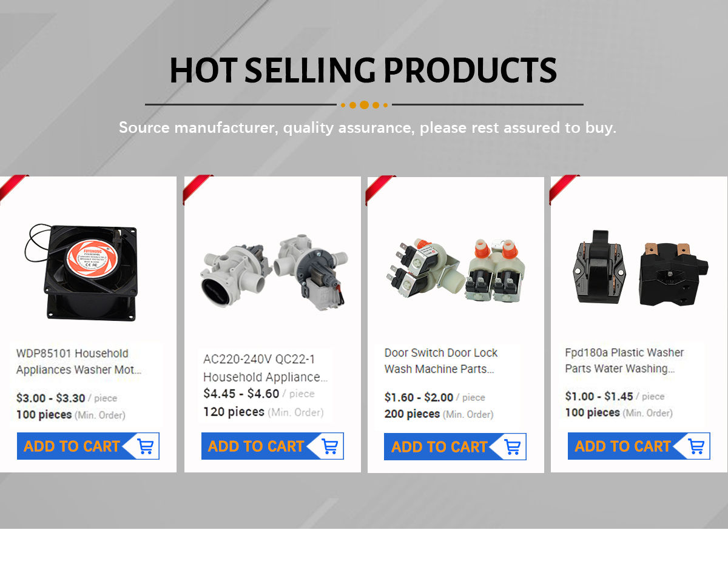Click cart icon on Fpd180a product card
The image size is (728, 584).
(696, 446)
